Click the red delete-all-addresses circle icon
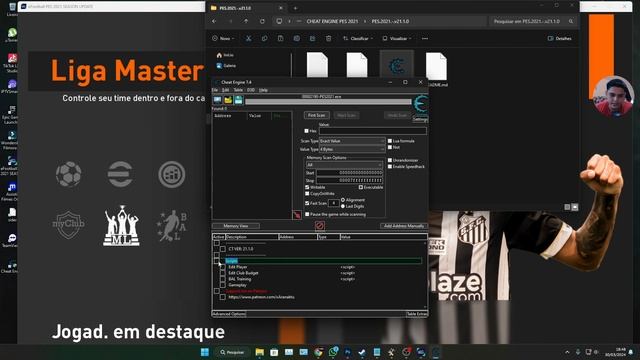This screenshot has width=640, height=360. [x=320, y=225]
